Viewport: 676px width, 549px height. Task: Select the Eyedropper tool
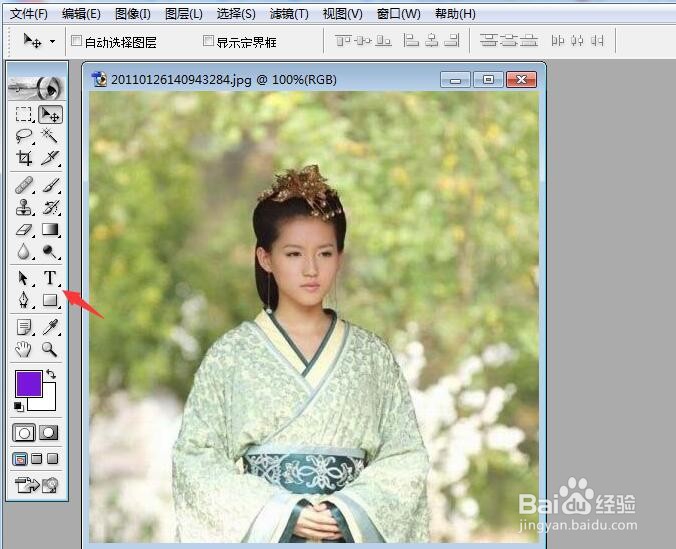pyautogui.click(x=50, y=327)
